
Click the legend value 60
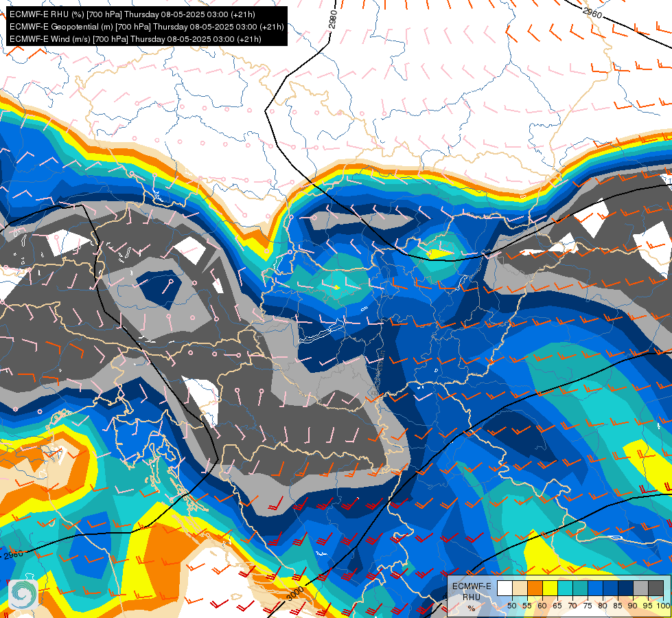click(542, 606)
